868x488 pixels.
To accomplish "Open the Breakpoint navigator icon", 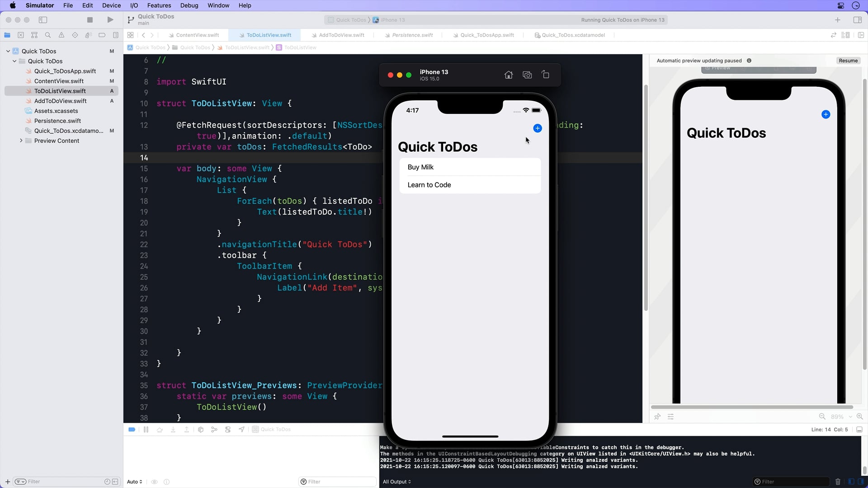I will click(102, 35).
